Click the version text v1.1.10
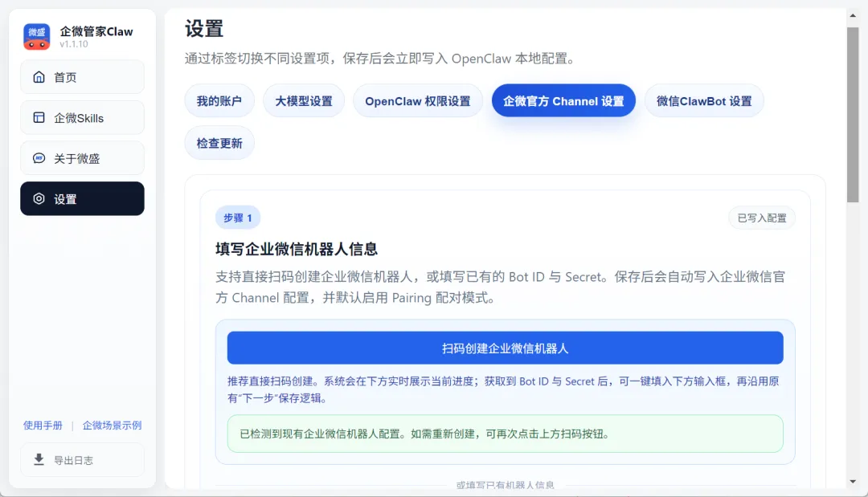This screenshot has width=868, height=497. point(74,43)
